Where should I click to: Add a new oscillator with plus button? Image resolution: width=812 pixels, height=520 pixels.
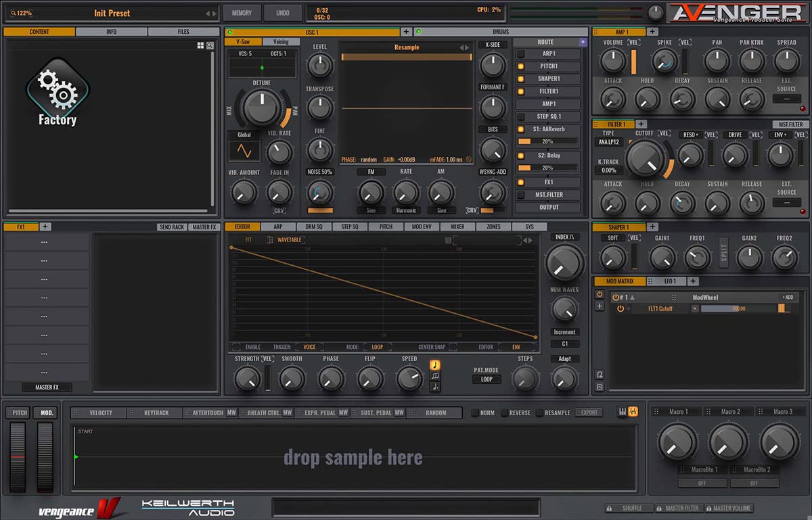click(406, 32)
